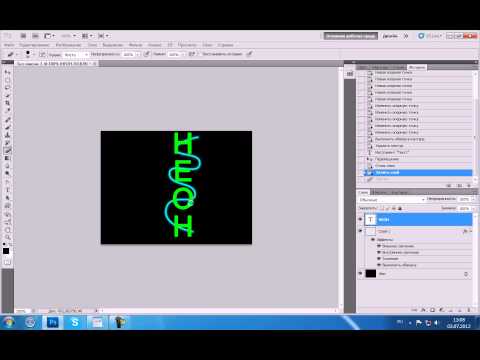
Task: Enable airbrush mode in options bar
Action: 192,54
